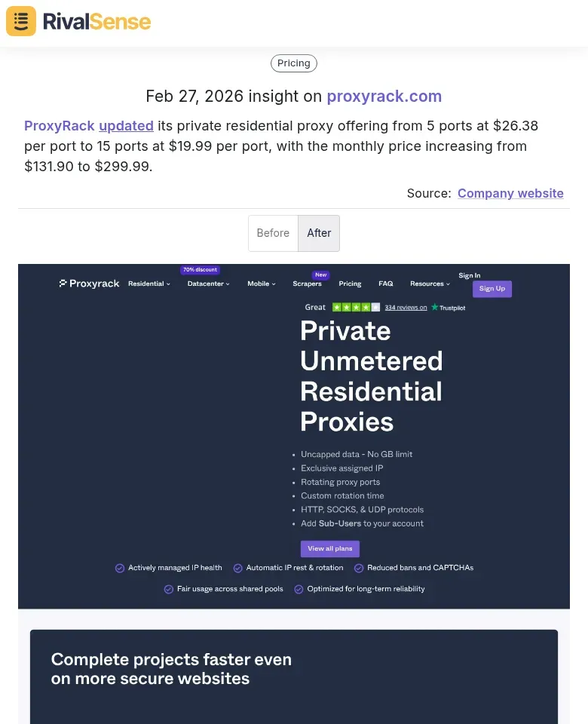The width and height of the screenshot is (588, 724).
Task: Click the 70% discount badge above Datacenter
Action: point(200,269)
